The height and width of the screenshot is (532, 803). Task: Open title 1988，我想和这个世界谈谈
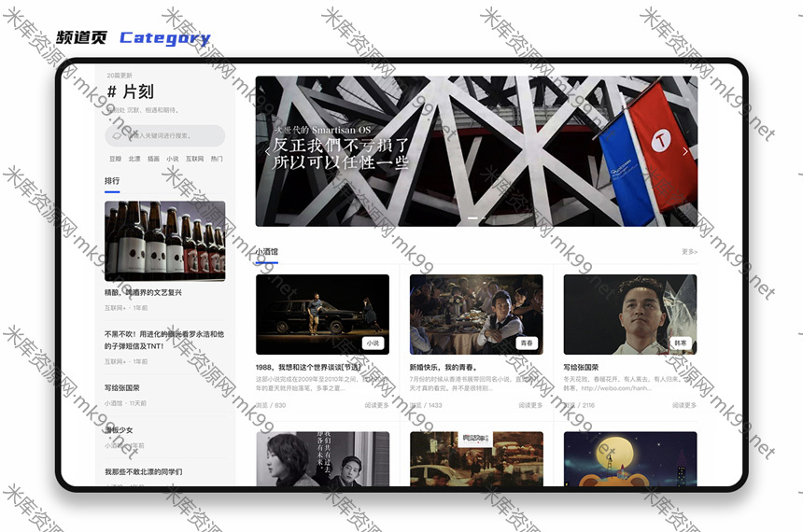point(309,368)
